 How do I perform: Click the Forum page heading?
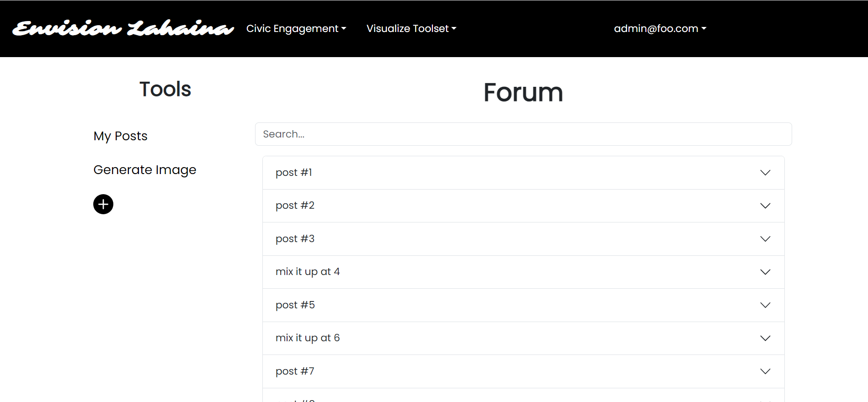pos(523,93)
